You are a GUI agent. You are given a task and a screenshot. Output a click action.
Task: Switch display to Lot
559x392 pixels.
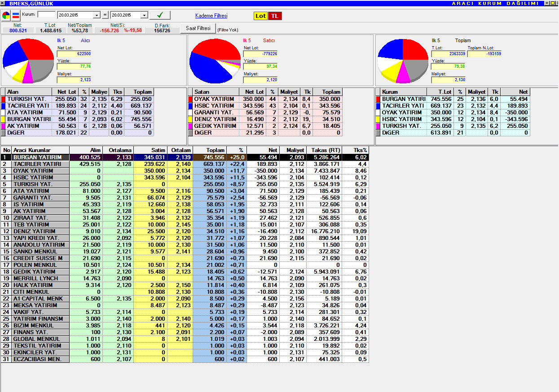[260, 16]
